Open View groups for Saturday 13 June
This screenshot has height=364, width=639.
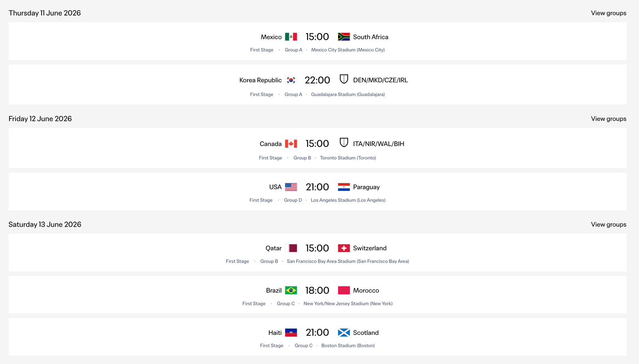tap(608, 225)
